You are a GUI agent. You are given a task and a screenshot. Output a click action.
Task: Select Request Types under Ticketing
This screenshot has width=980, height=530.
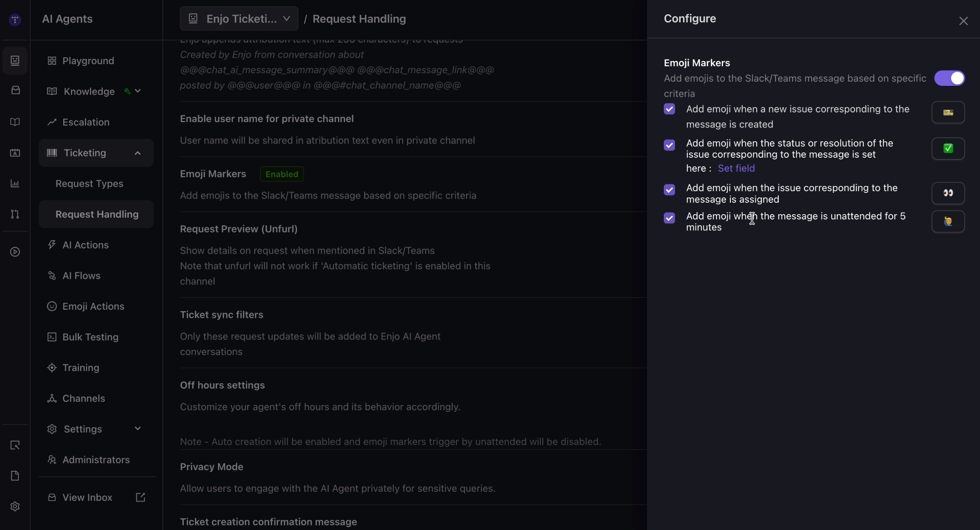tap(89, 183)
